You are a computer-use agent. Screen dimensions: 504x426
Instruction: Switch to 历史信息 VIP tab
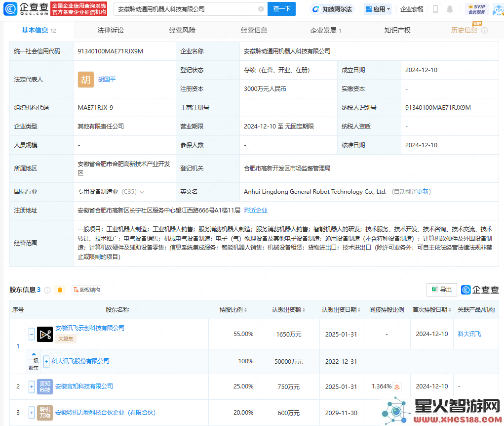pyautogui.click(x=464, y=30)
